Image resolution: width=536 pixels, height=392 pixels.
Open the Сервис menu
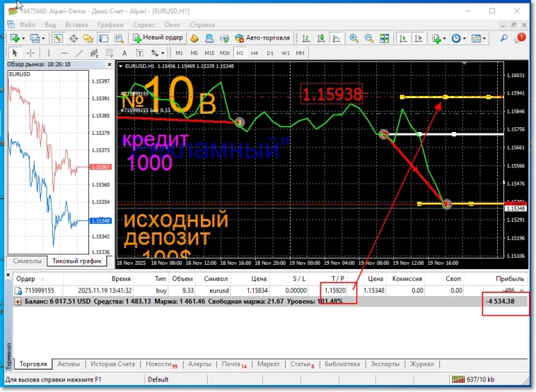point(144,24)
